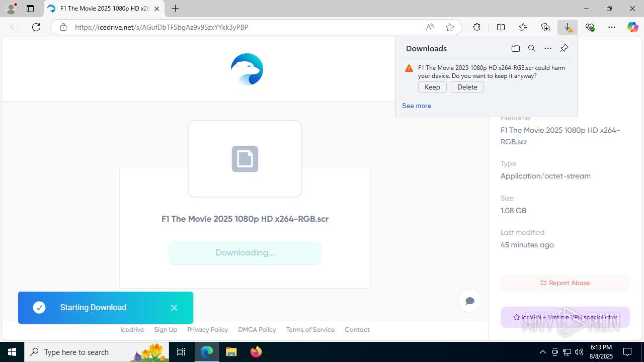
Task: Open Collections icon
Action: click(545, 27)
